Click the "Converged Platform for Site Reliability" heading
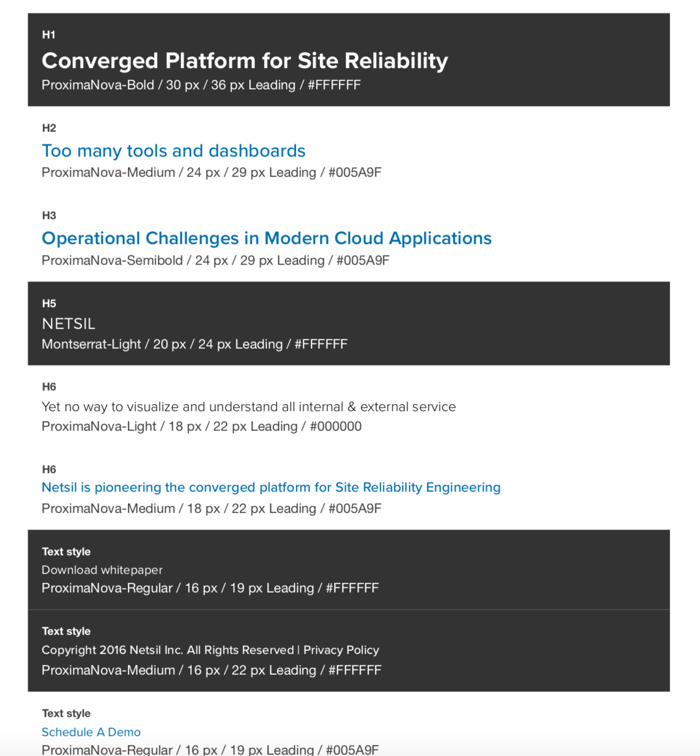The width and height of the screenshot is (700, 756). point(244,61)
